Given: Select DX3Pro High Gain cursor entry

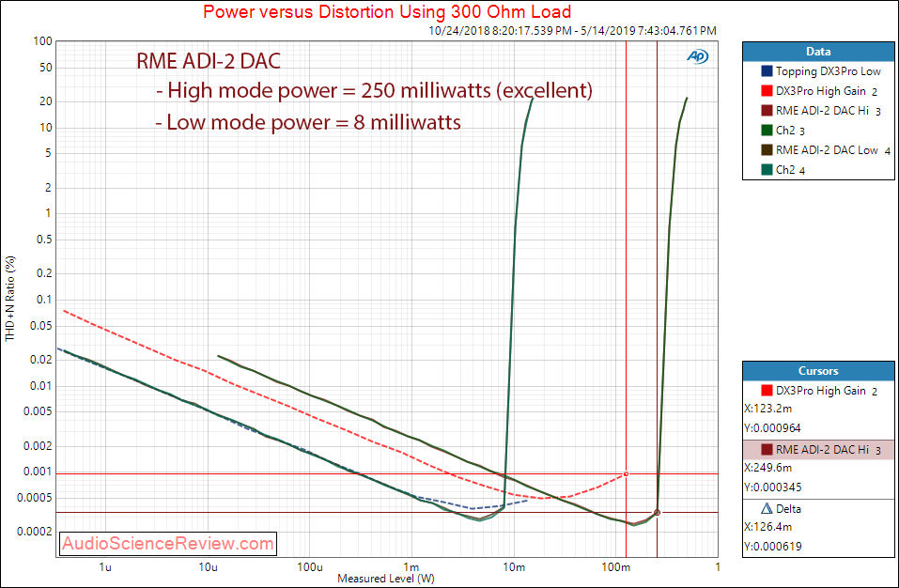Looking at the screenshot, I should tap(818, 391).
